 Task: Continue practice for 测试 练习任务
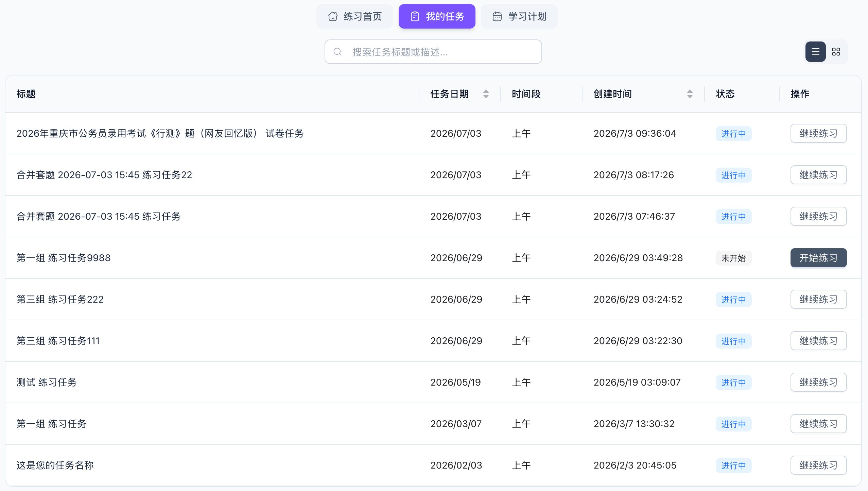pos(818,382)
